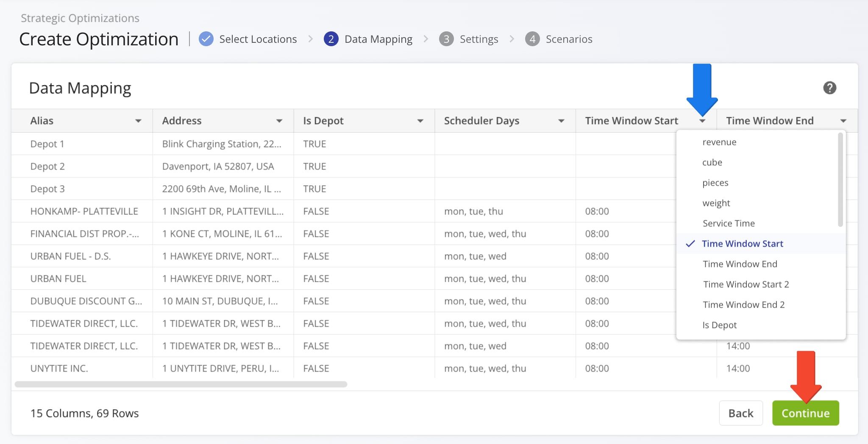
Task: Select revenue from the mapping menu
Action: [719, 142]
